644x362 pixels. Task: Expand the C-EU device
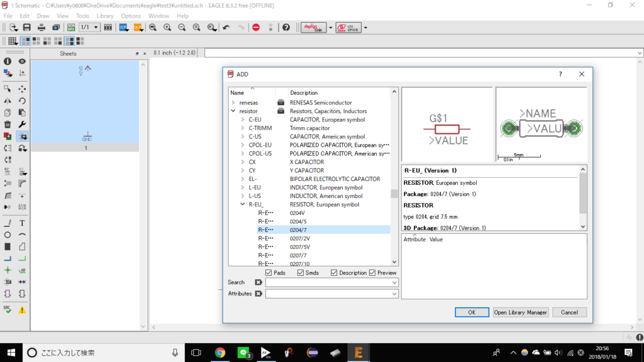243,119
